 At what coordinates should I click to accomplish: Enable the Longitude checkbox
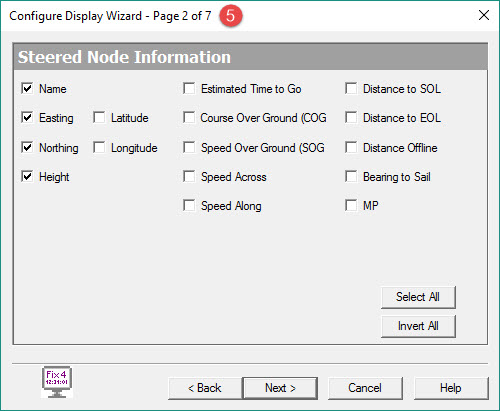point(99,147)
